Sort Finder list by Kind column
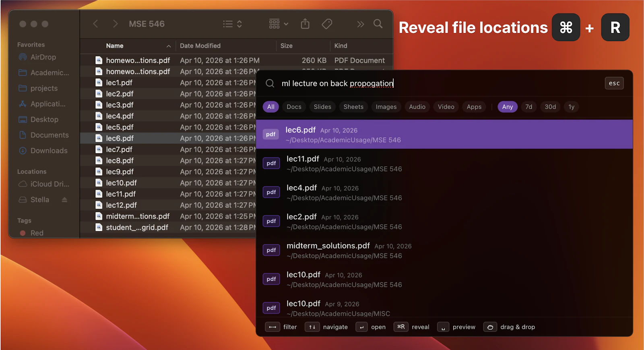The width and height of the screenshot is (644, 350). click(341, 46)
